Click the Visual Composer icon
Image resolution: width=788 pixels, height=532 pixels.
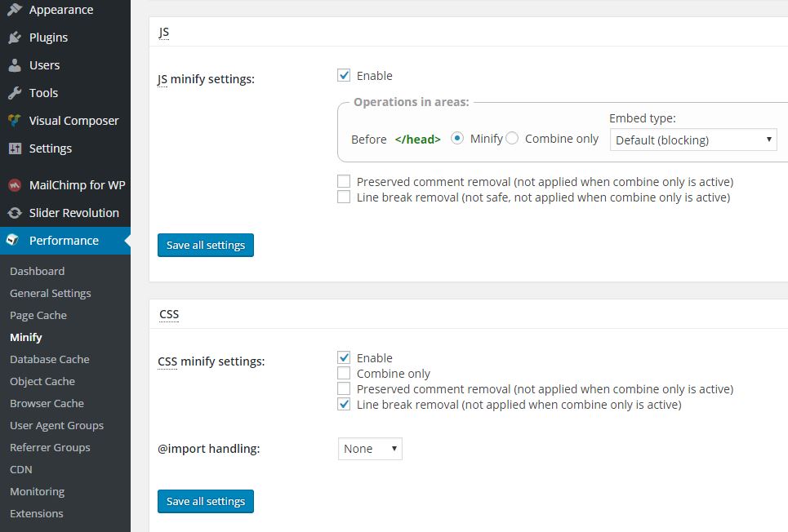click(14, 121)
